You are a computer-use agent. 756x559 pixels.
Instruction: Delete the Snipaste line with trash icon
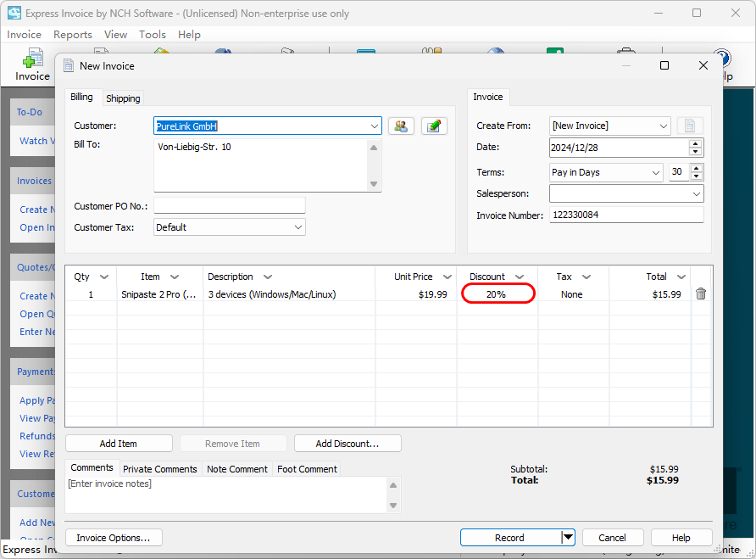point(701,294)
